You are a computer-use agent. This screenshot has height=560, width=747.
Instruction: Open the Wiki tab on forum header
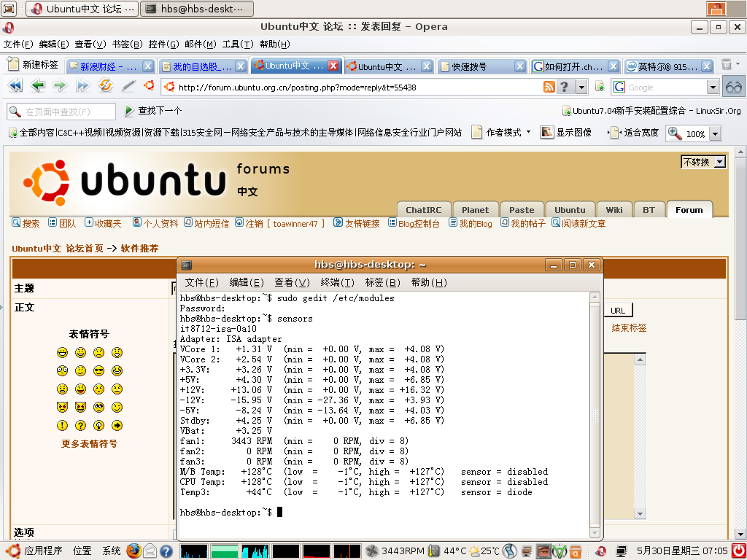(614, 210)
